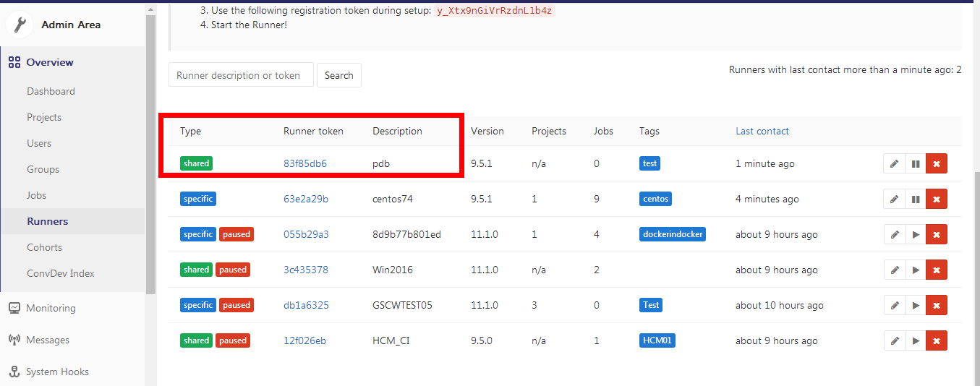This screenshot has width=980, height=386.
Task: Remove the centos74 runner
Action: tap(937, 199)
